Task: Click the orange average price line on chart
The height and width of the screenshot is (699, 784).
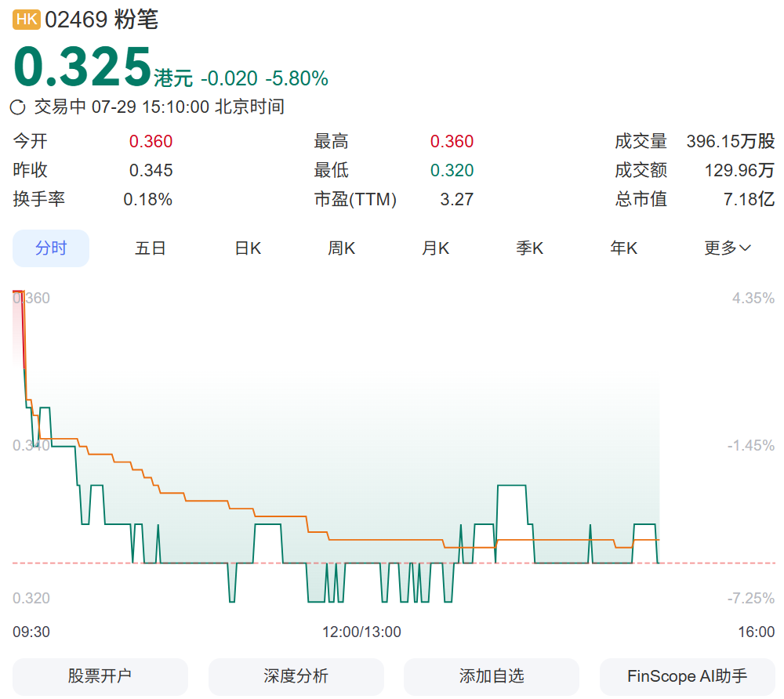Action: [385, 540]
